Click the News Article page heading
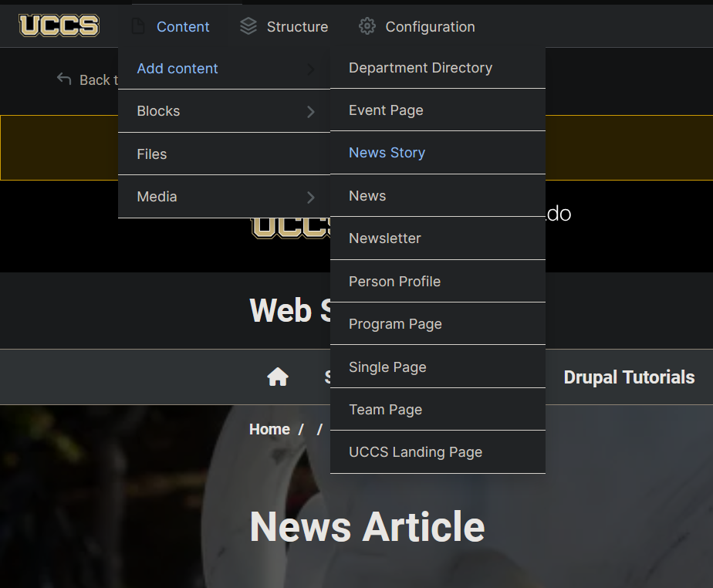The image size is (713, 588). (367, 526)
